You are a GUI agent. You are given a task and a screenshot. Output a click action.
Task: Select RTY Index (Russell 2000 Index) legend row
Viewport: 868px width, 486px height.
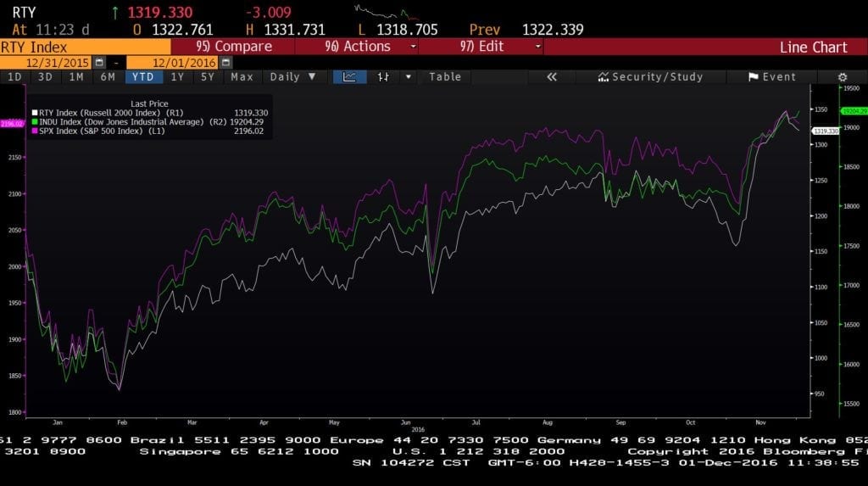[x=150, y=113]
